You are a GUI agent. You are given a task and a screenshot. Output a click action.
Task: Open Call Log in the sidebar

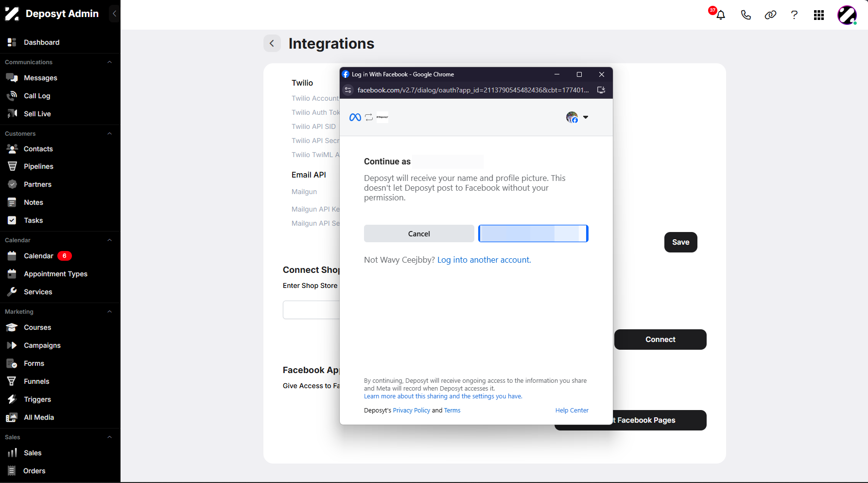(x=37, y=96)
